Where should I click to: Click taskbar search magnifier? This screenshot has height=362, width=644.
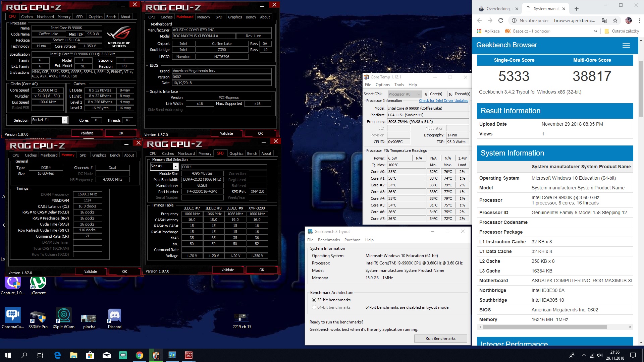point(24,355)
